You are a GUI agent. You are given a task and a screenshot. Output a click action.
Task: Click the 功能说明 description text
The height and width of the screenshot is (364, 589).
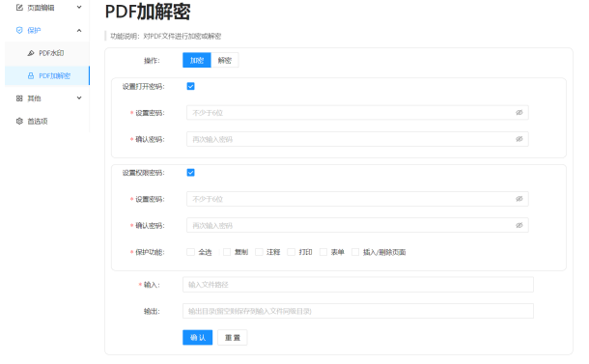point(166,36)
